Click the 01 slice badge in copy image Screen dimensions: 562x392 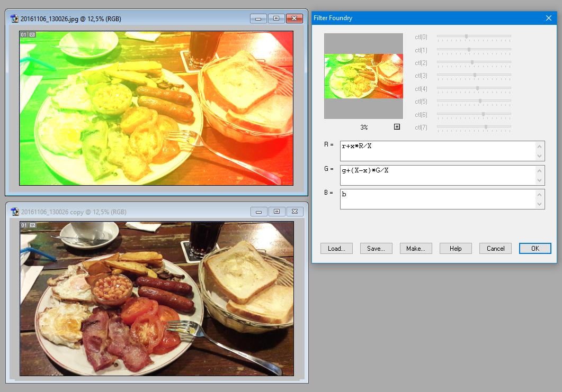coord(24,225)
